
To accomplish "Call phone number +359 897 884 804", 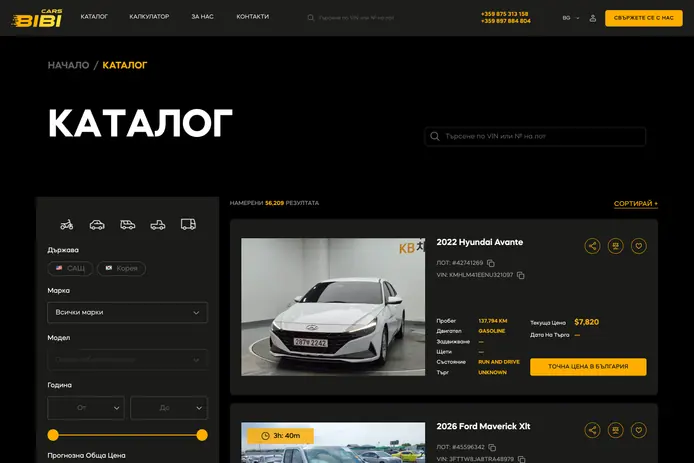I will point(505,21).
